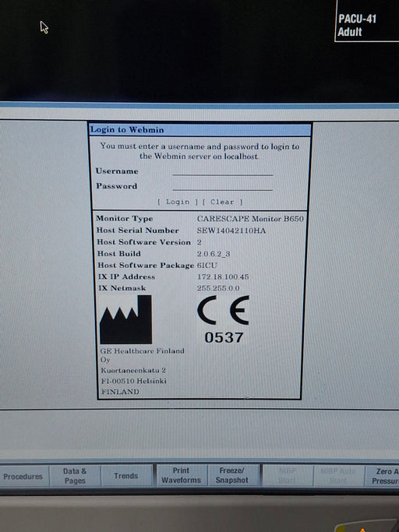This screenshot has height=532, width=399.
Task: Click the Username input field
Action: tap(222, 171)
